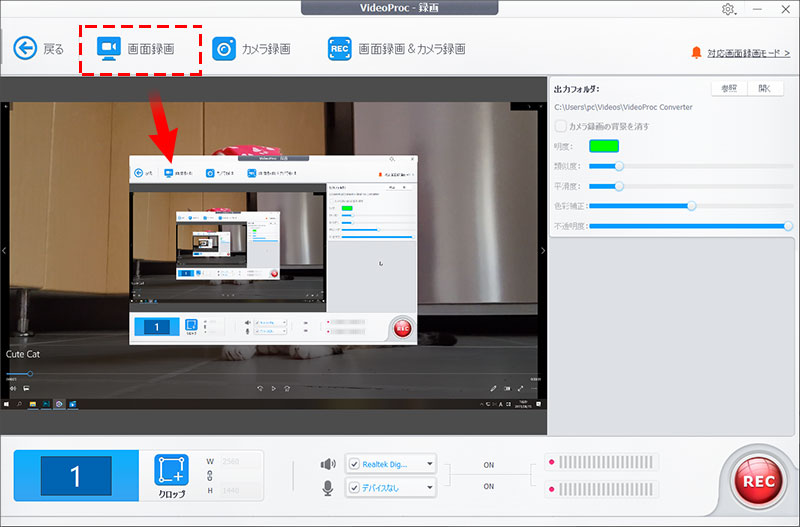Click the H height field showing 1440
This screenshot has height=527, width=800.
click(x=240, y=490)
